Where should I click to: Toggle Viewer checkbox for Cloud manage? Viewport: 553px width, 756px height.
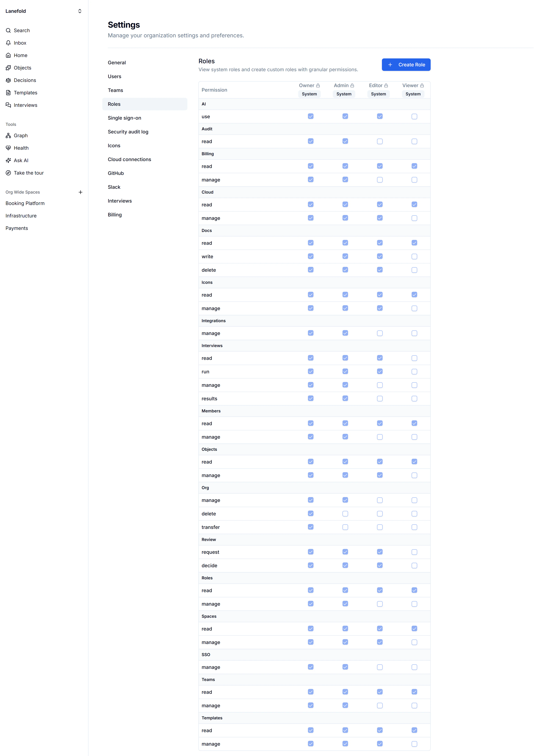(414, 218)
